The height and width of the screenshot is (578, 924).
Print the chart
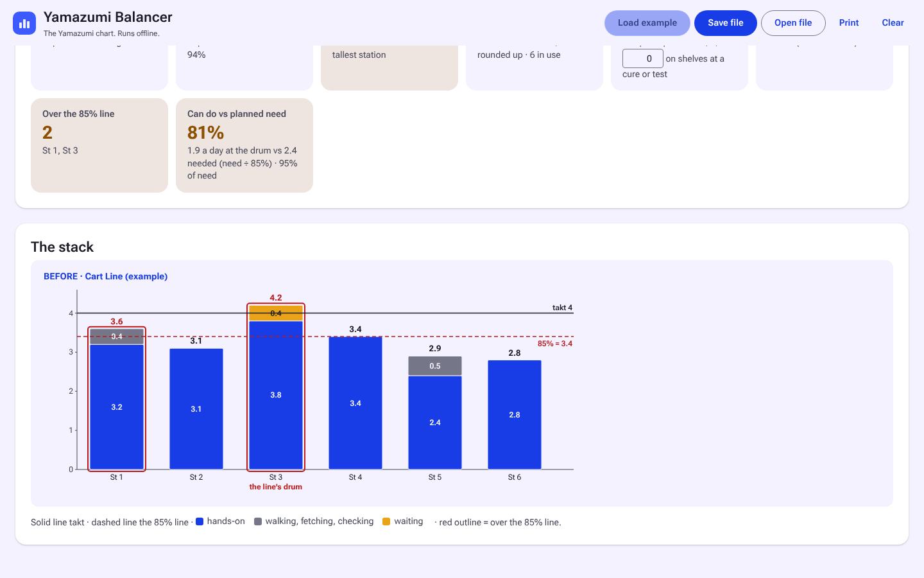point(849,23)
